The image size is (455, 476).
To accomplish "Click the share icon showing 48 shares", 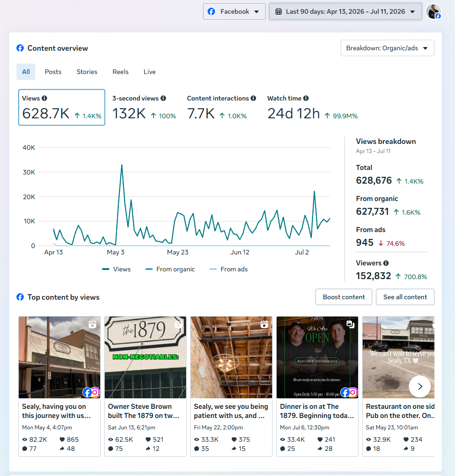I will [x=62, y=449].
